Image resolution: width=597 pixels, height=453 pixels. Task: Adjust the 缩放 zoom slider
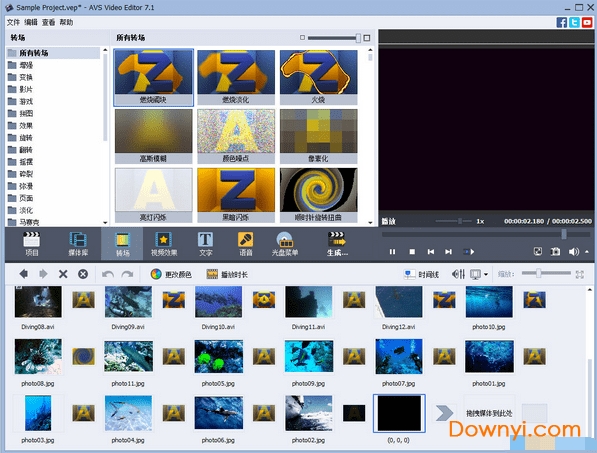538,273
